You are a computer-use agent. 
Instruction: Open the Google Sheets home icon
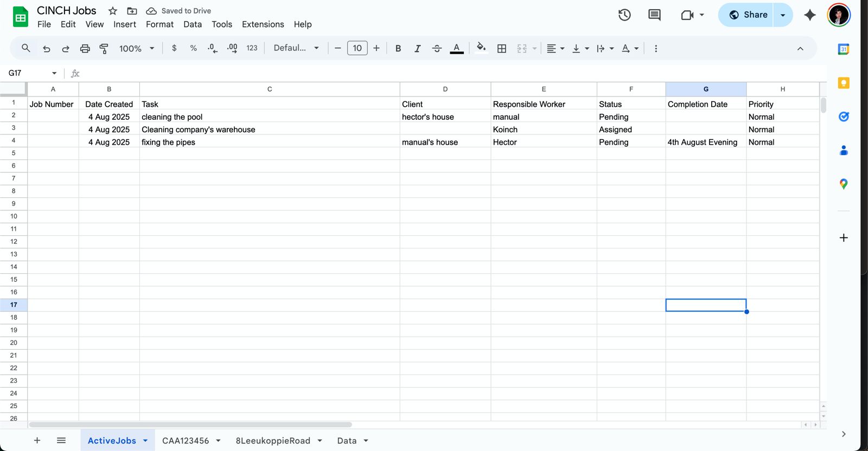21,17
